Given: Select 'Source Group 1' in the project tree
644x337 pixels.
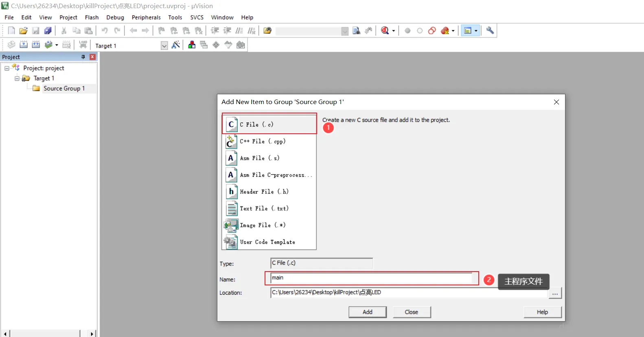Looking at the screenshot, I should pyautogui.click(x=64, y=88).
